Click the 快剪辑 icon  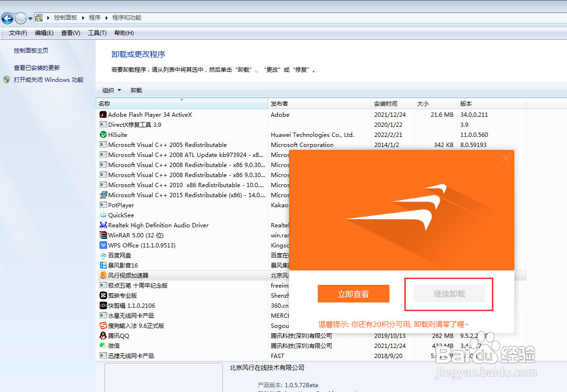[103, 305]
